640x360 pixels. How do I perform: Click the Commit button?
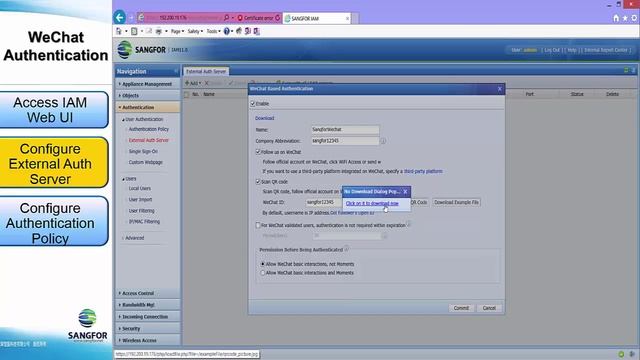(x=461, y=308)
